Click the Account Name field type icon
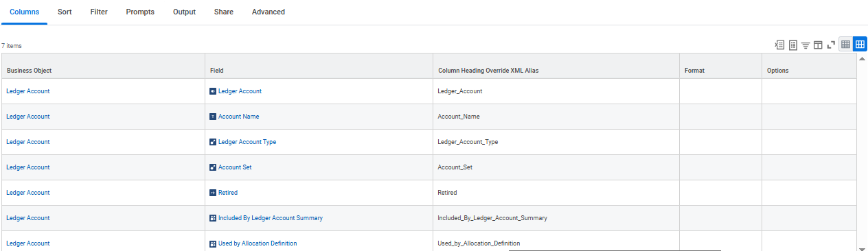 point(213,117)
